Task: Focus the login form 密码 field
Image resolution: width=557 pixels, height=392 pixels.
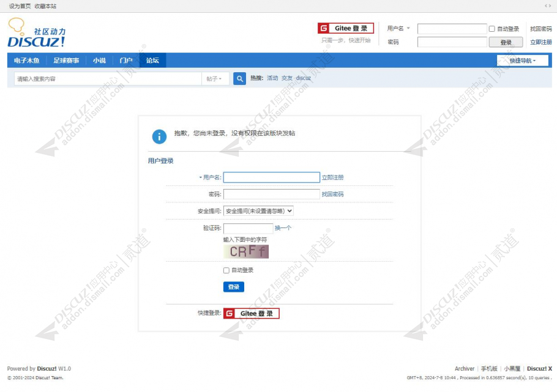Action: (271, 194)
